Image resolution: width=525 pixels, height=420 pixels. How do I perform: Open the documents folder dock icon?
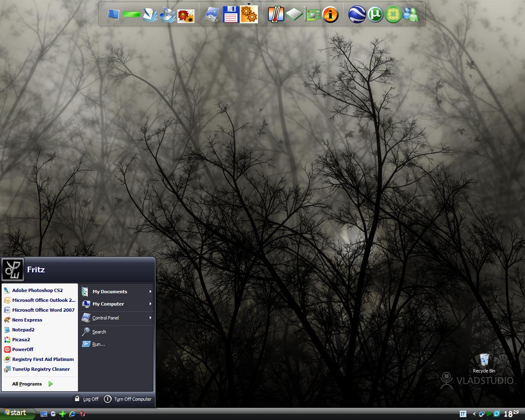tap(149, 14)
